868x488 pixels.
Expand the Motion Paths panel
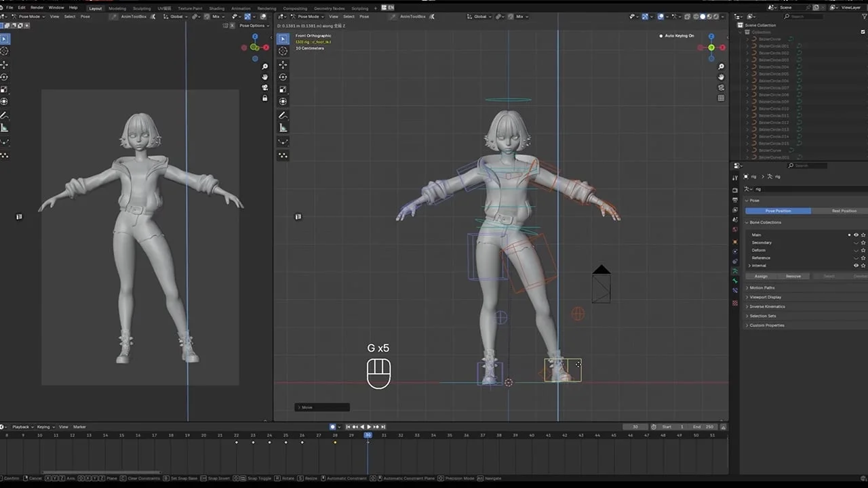click(761, 287)
